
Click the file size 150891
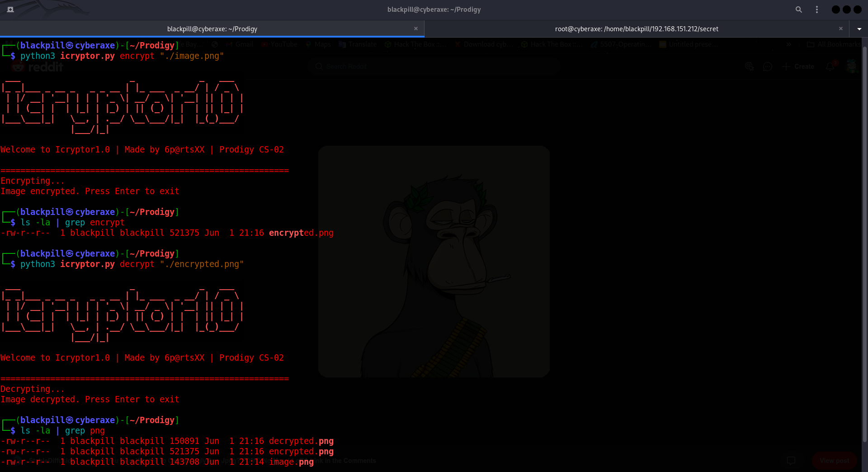click(x=184, y=441)
